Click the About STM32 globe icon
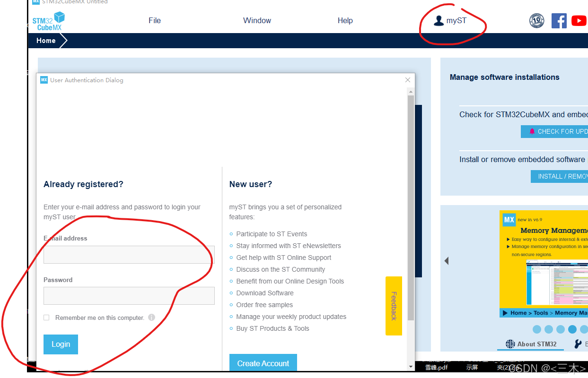This screenshot has width=588, height=378. [510, 344]
